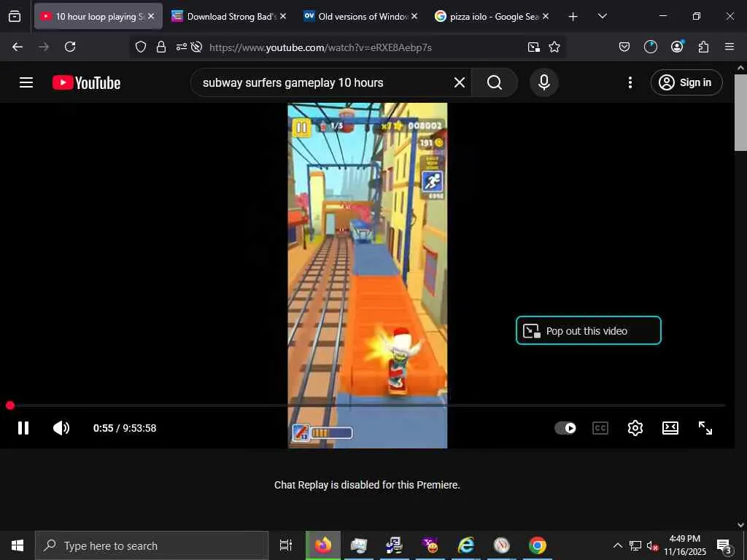The height and width of the screenshot is (560, 747).
Task: Open the blocked autoplay permission icon
Action: pyautogui.click(x=196, y=47)
